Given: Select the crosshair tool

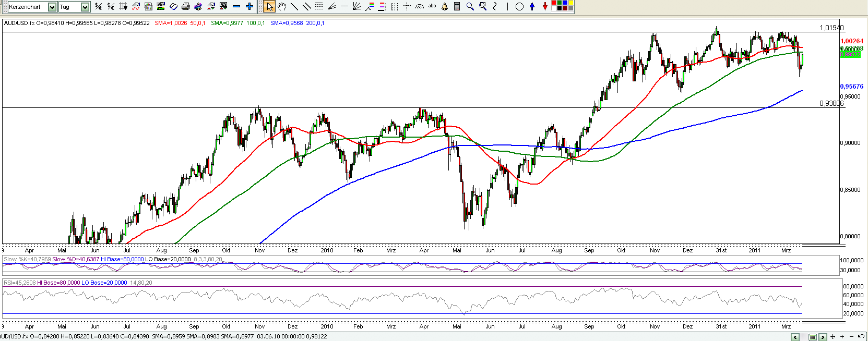Looking at the screenshot, I should tap(407, 6).
